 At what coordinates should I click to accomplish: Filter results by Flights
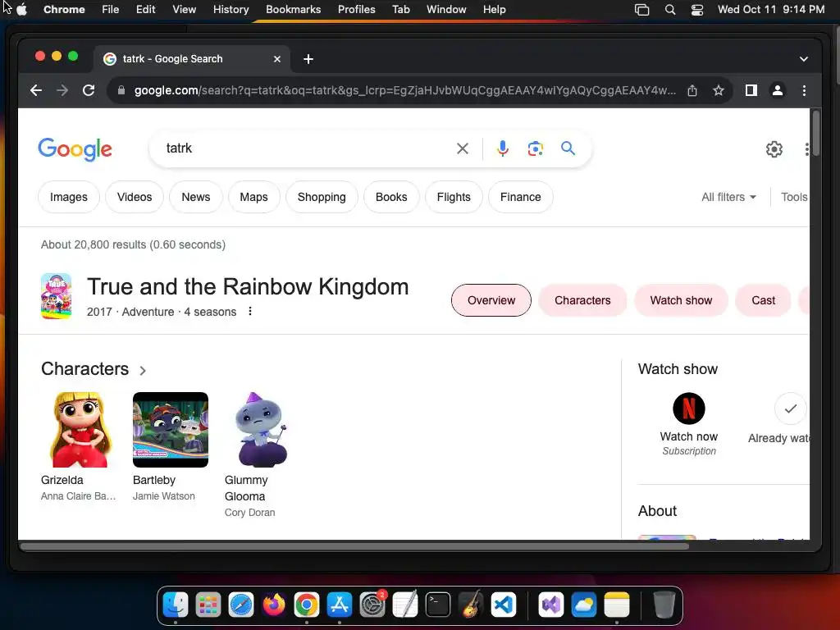pos(454,197)
